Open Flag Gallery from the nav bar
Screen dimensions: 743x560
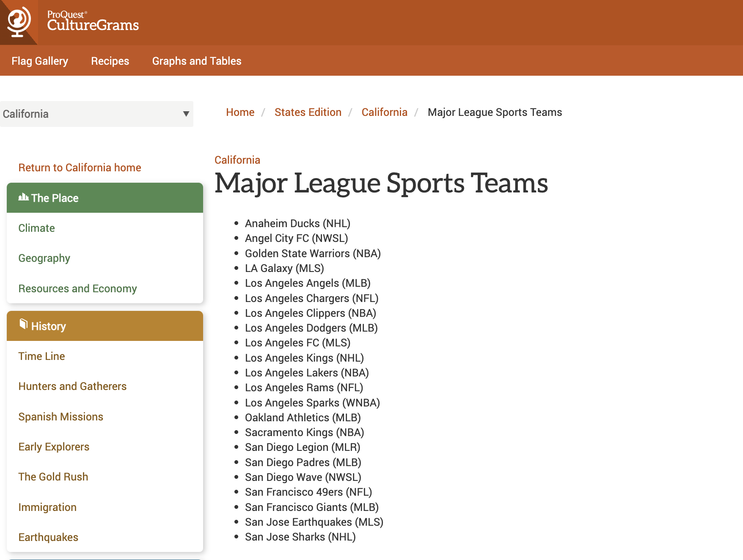click(40, 61)
